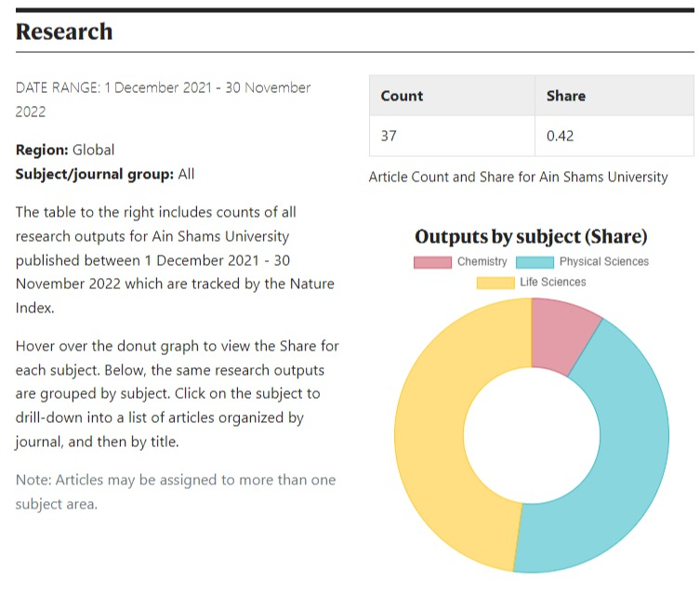Toggle the Chemistry legend color box
The width and height of the screenshot is (700, 594).
(432, 262)
